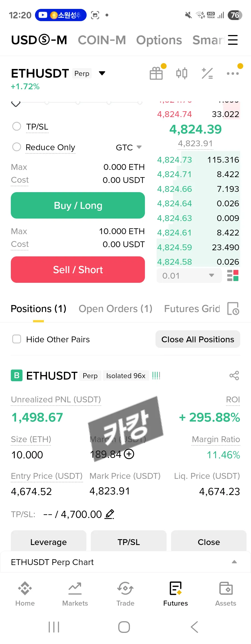Share the ETHUSDT position

pos(234,376)
